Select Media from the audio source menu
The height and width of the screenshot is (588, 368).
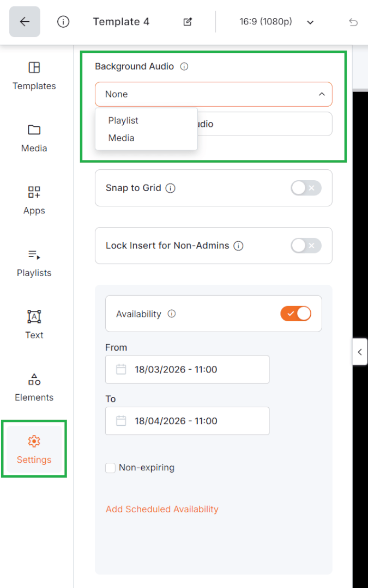(x=120, y=138)
